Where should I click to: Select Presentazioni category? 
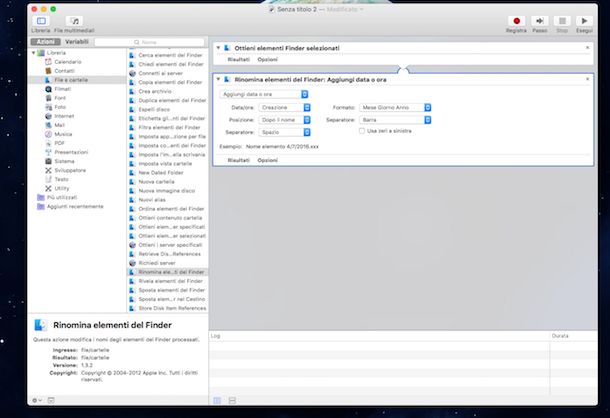point(71,152)
